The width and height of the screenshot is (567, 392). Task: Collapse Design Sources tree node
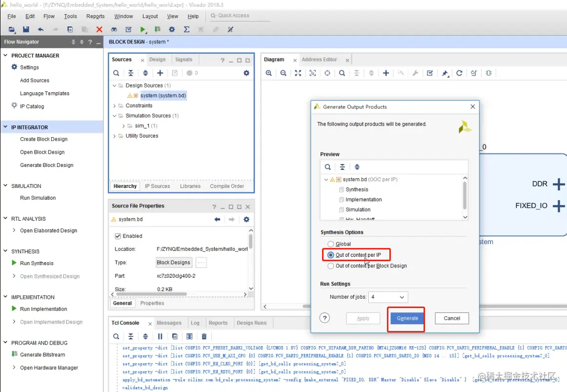click(x=114, y=86)
